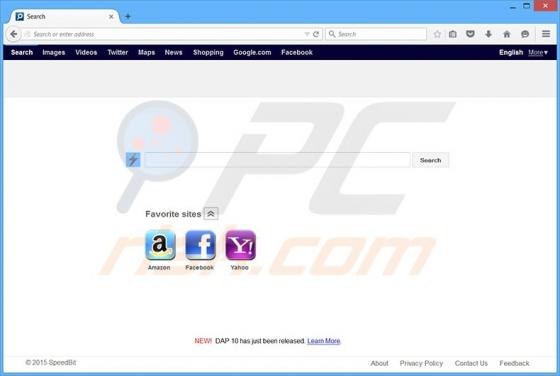
Task: Open the Privacy Policy footer link
Action: point(421,363)
